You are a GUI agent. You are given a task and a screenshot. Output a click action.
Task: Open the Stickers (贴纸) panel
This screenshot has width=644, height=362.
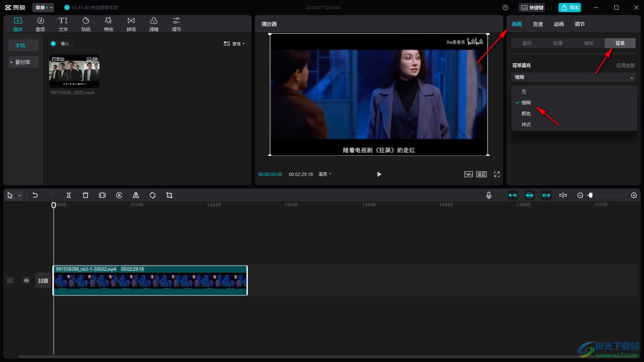click(86, 24)
